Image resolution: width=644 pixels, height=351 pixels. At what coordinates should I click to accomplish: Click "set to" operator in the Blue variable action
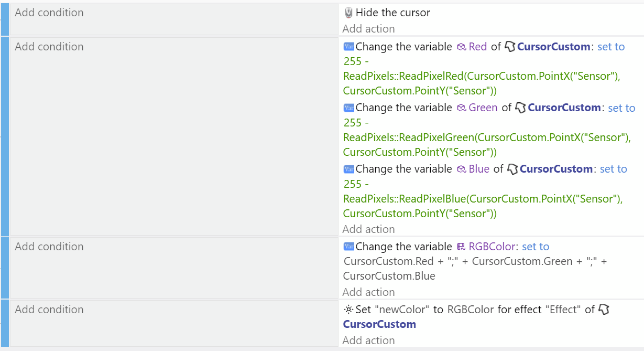613,169
